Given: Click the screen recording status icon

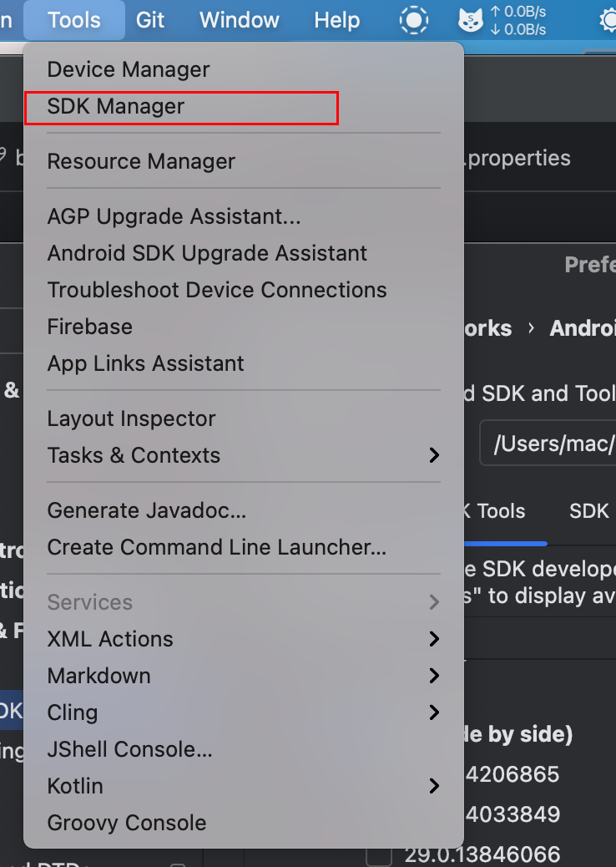Looking at the screenshot, I should coord(414,20).
